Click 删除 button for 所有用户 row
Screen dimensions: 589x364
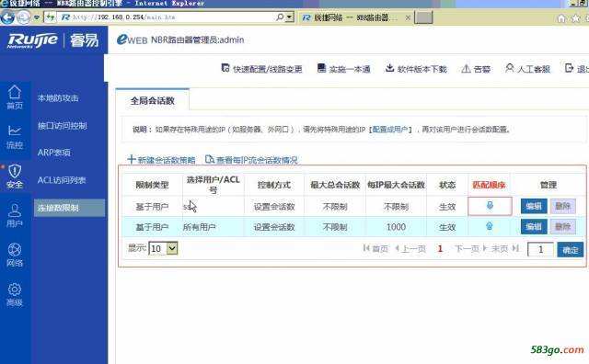pyautogui.click(x=563, y=227)
